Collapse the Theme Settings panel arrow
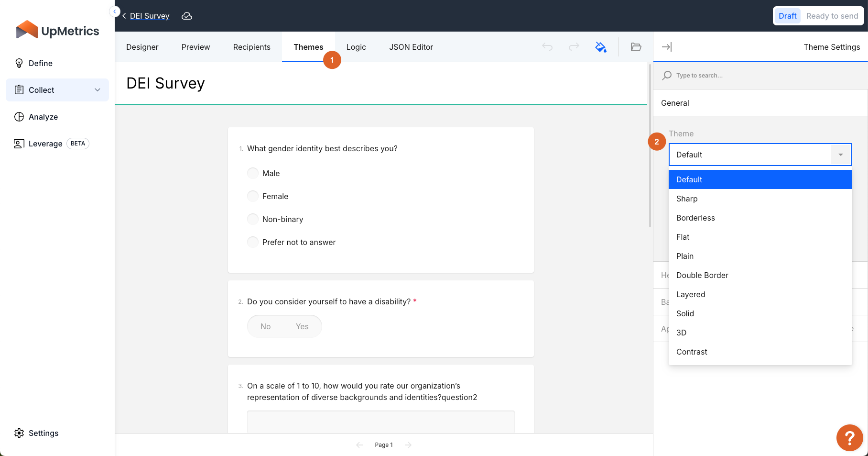This screenshot has height=456, width=868. 667,47
